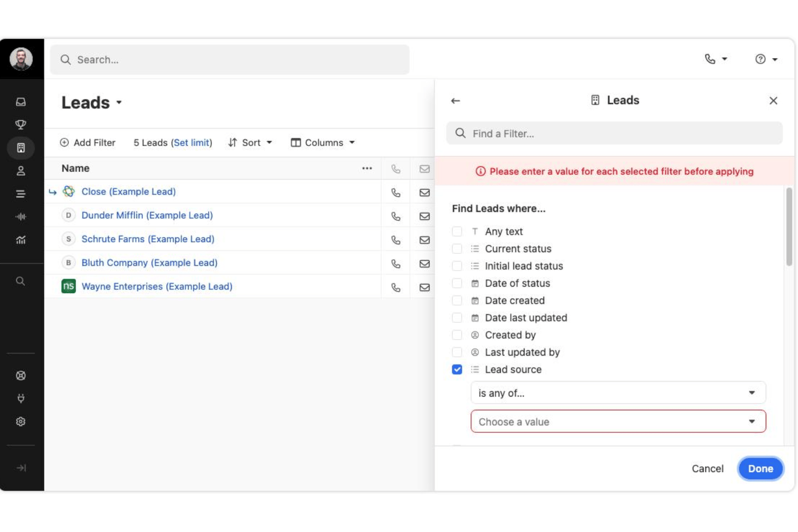Open Wayne Enterprises (Example Lead) link
798x532 pixels.
click(x=157, y=286)
